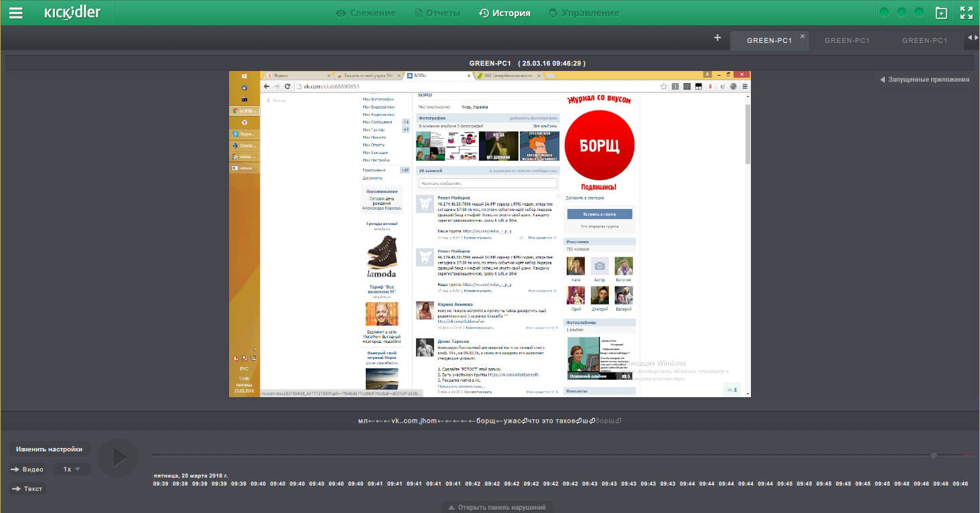Click the first 09:39 timeline timestamp

(161, 484)
